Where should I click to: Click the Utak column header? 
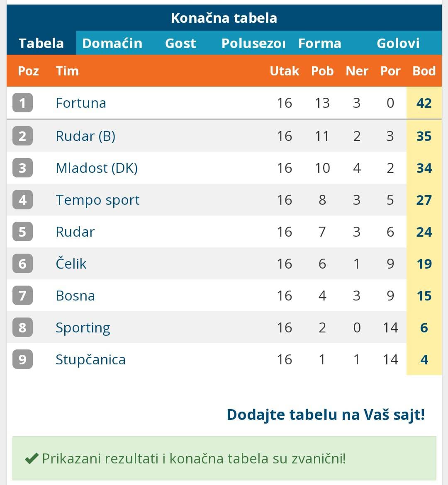click(284, 71)
